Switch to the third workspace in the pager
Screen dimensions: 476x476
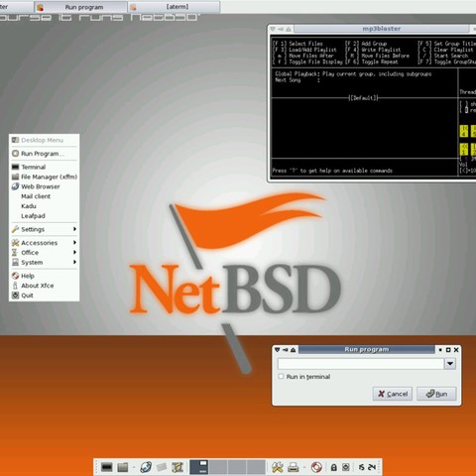pos(237,467)
